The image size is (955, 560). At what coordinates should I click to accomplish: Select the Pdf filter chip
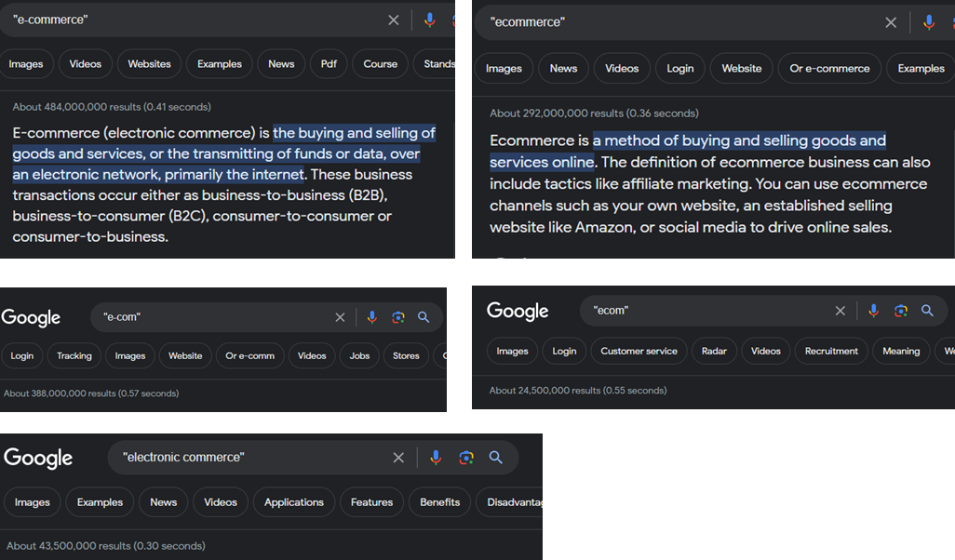pos(329,64)
